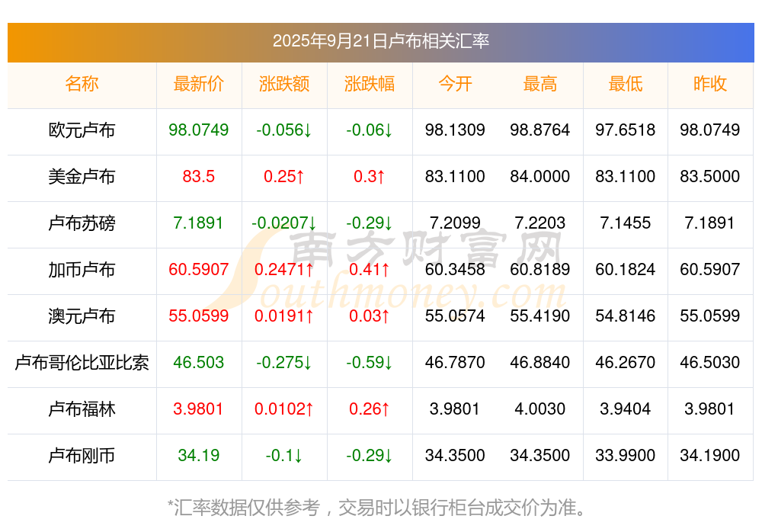Click latest price 83.5

pyautogui.click(x=199, y=176)
